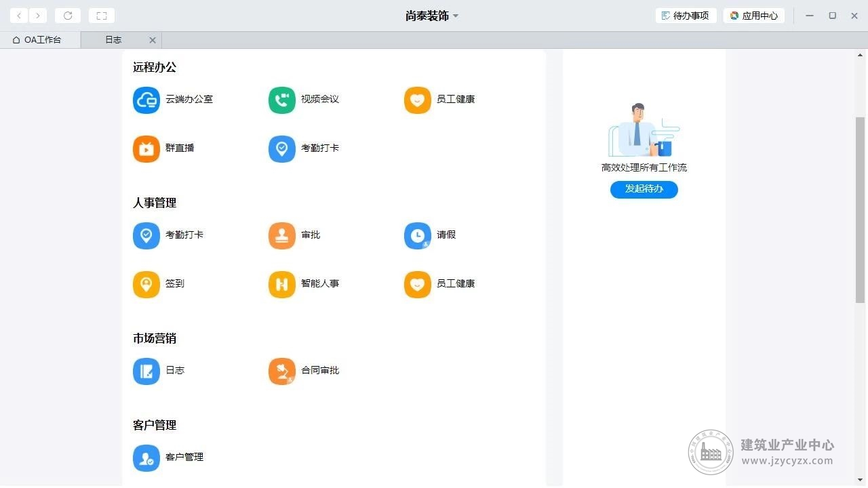Open the 请假 clock icon
This screenshot has width=868, height=488.
coord(418,236)
